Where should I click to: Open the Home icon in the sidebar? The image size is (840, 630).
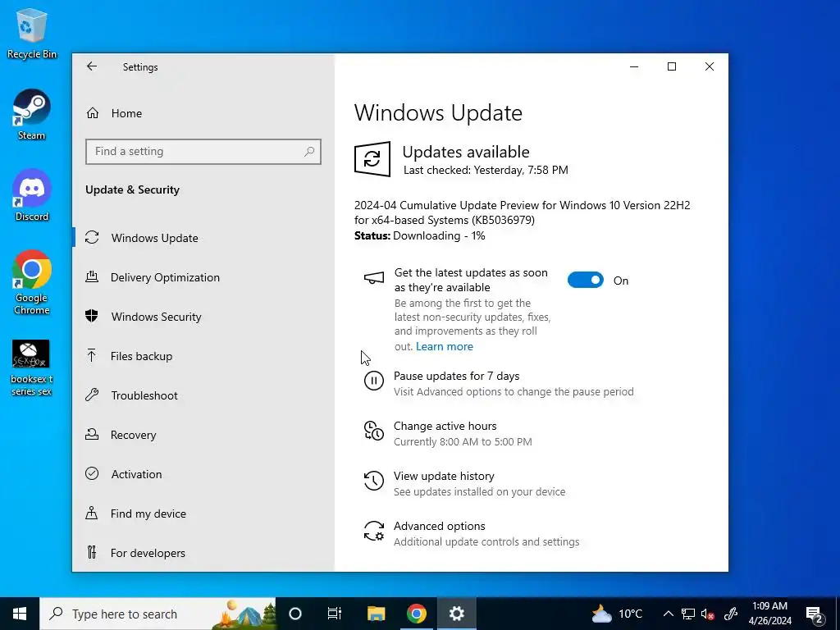pyautogui.click(x=93, y=113)
